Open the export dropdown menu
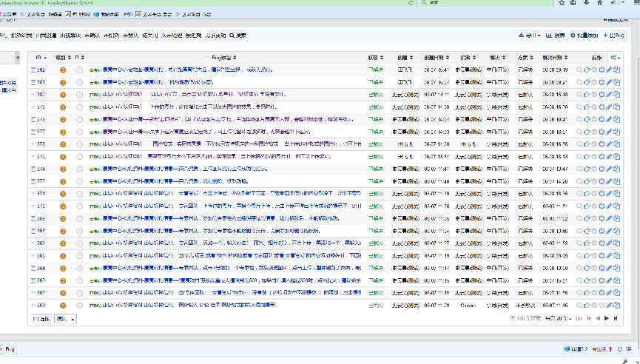 530,35
